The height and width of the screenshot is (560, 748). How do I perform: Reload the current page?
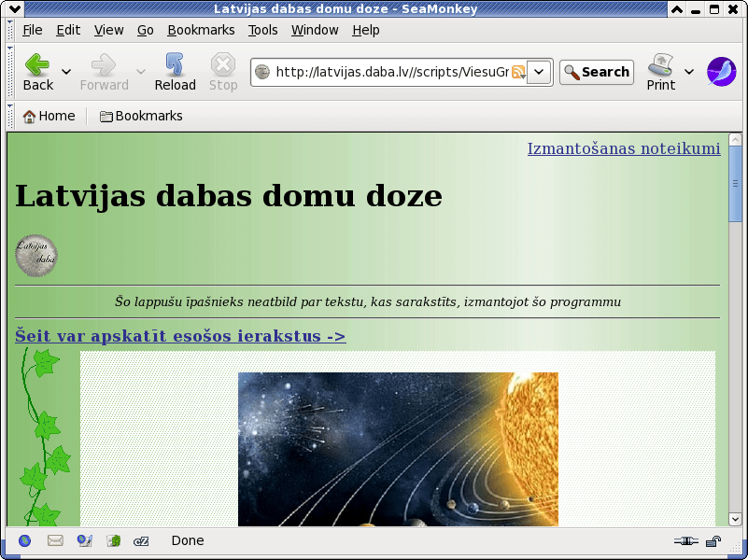(175, 73)
